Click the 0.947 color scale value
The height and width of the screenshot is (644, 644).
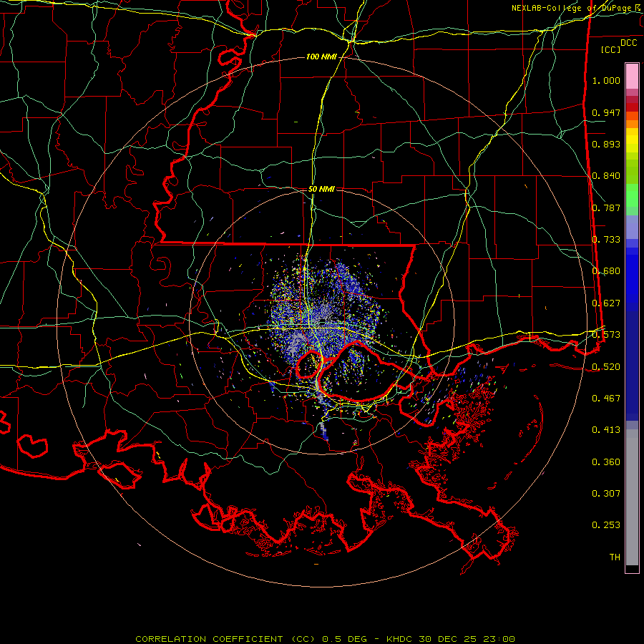tap(606, 112)
